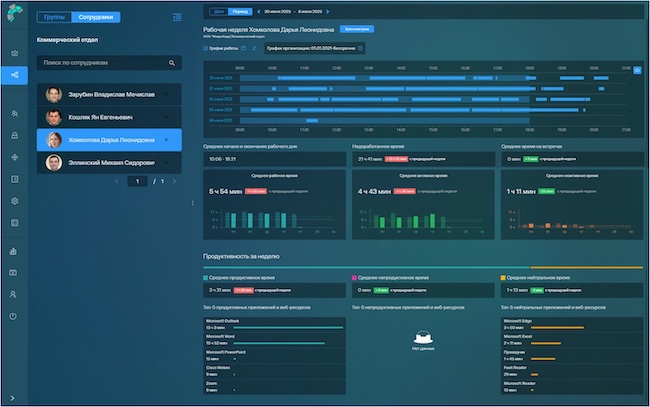650x407 pixels.
Task: Click the pencil edit icon for schedule
Action: tap(254, 48)
